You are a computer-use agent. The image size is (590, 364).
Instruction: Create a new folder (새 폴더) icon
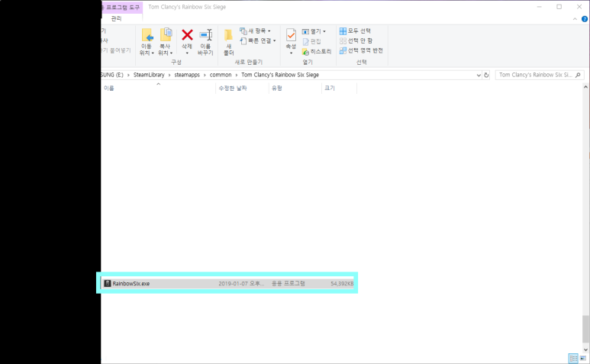point(228,35)
